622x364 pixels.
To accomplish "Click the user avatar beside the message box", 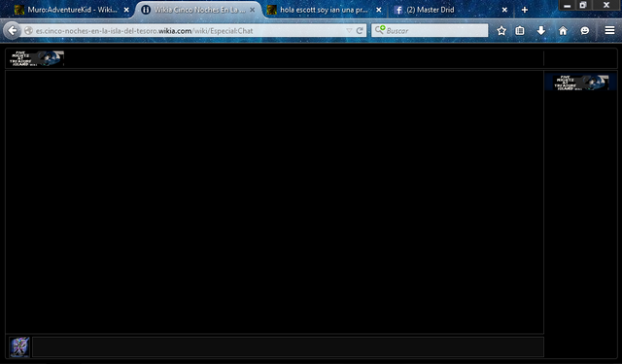I will (19, 347).
